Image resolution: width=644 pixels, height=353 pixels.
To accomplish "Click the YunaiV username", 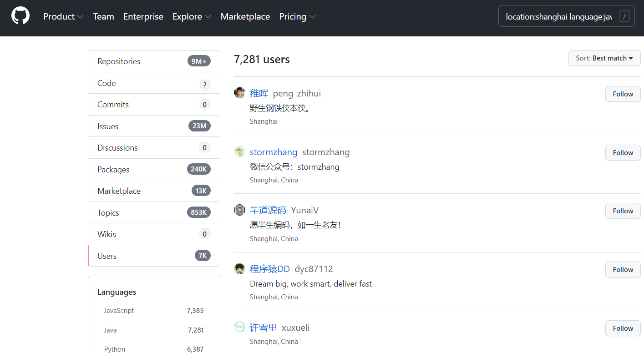I will (305, 210).
